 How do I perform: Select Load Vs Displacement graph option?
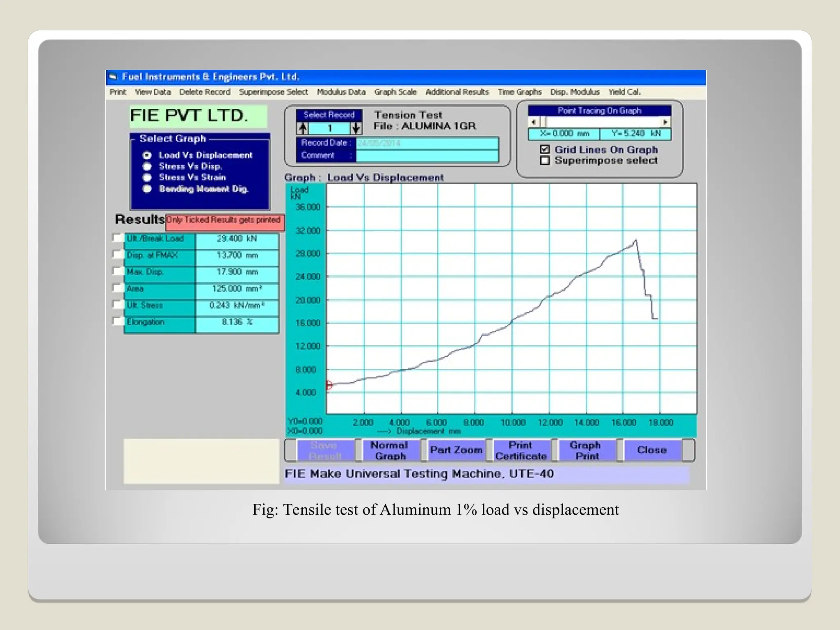click(147, 155)
